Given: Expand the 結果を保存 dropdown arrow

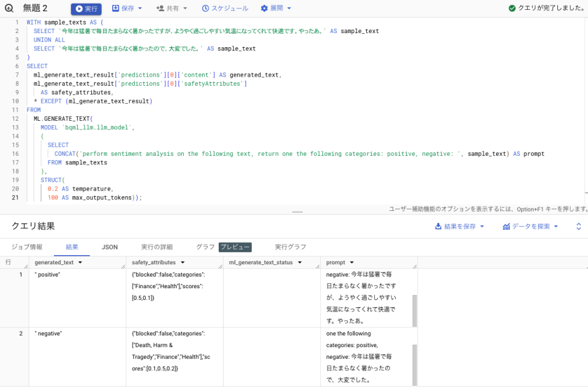Looking at the screenshot, I should [x=483, y=226].
